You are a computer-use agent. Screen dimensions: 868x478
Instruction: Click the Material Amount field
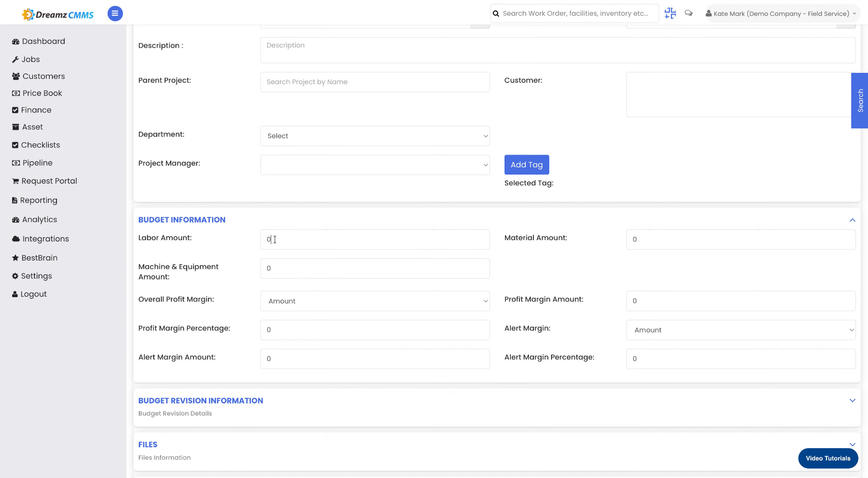(741, 240)
